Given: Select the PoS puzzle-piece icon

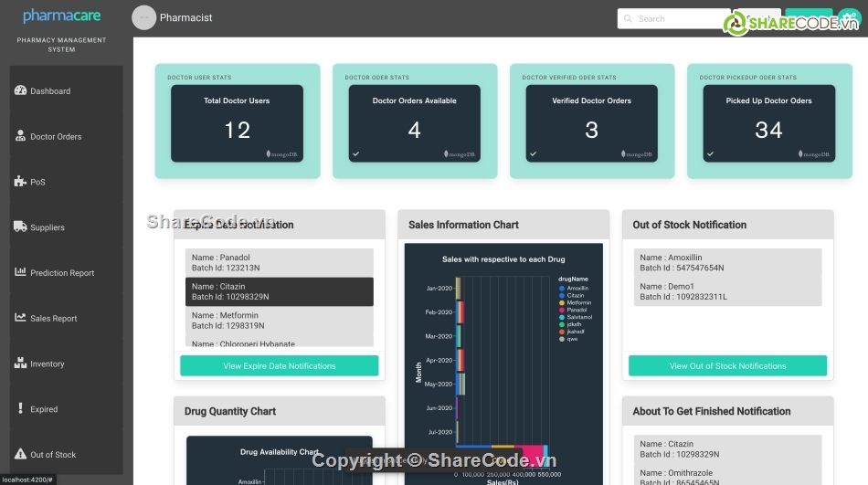Looking at the screenshot, I should tap(20, 182).
